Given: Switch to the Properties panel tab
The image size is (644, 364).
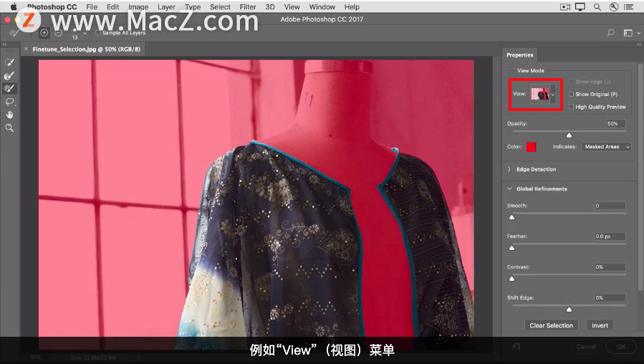Looking at the screenshot, I should point(519,55).
